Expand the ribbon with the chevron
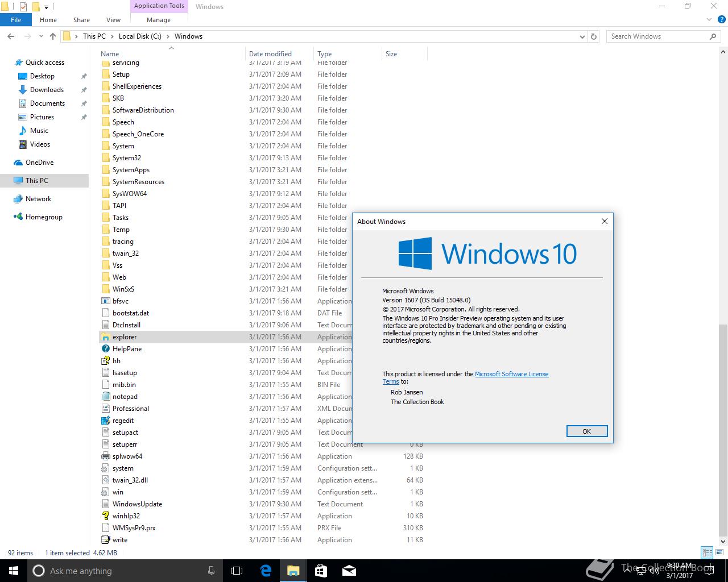The height and width of the screenshot is (582, 728). [709, 20]
